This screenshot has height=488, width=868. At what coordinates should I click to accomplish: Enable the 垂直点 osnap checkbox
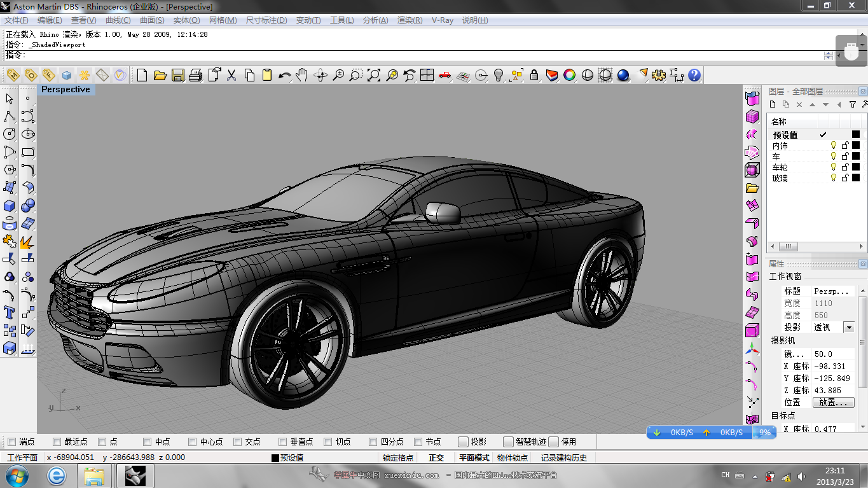[x=282, y=442]
